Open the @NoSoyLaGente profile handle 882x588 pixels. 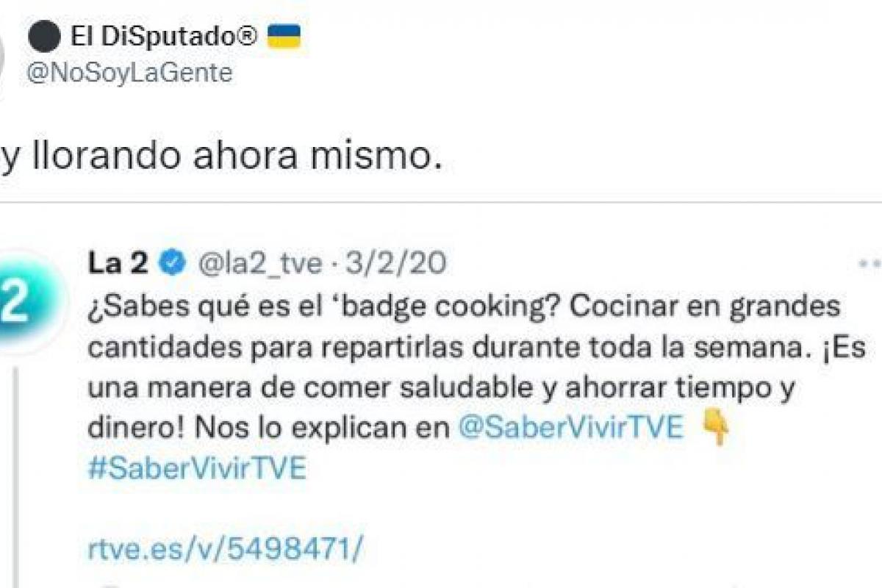pos(130,73)
